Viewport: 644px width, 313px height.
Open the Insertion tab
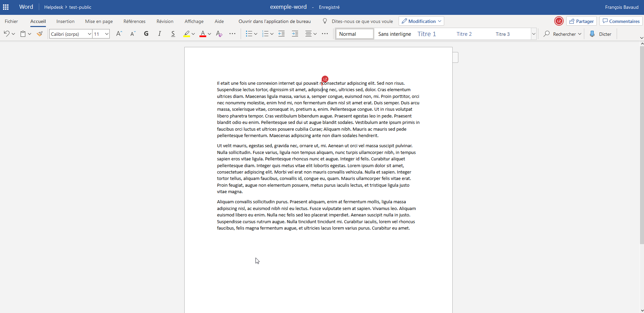click(x=65, y=21)
